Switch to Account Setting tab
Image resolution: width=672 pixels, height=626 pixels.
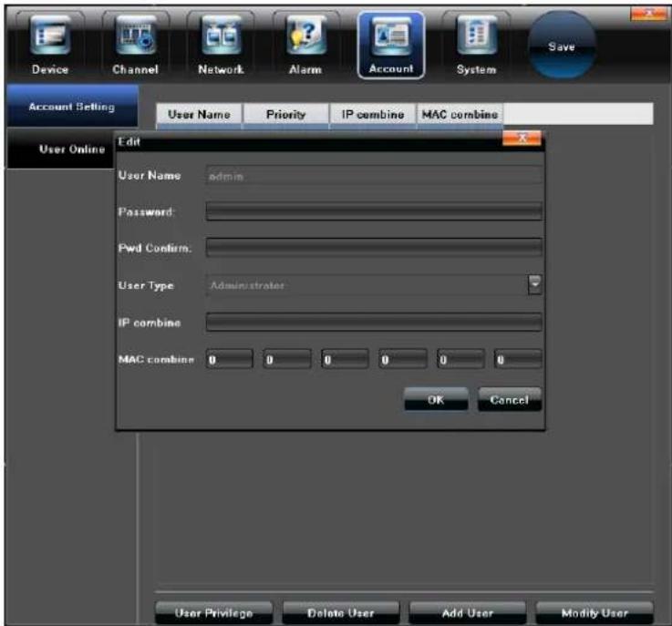(x=72, y=107)
